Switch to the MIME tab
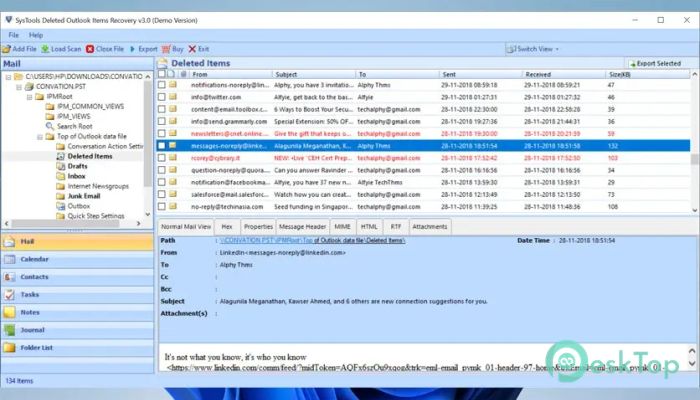The image size is (700, 400). [342, 227]
